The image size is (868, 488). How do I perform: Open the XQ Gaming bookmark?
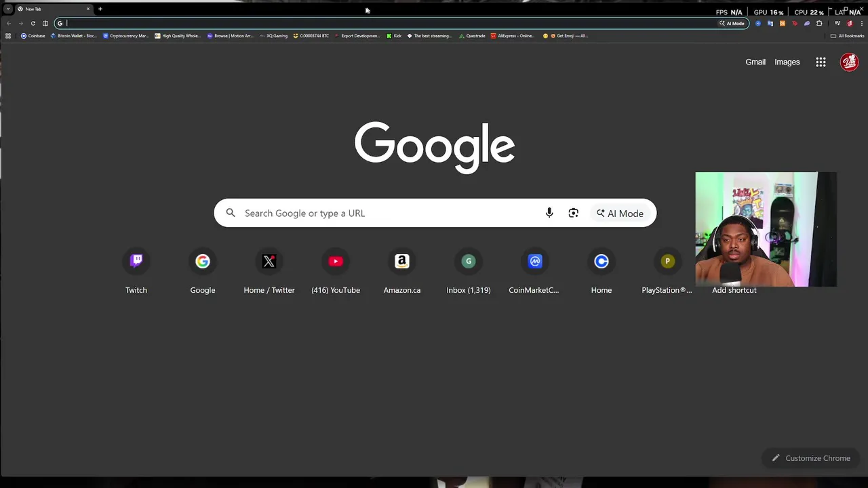pyautogui.click(x=273, y=36)
